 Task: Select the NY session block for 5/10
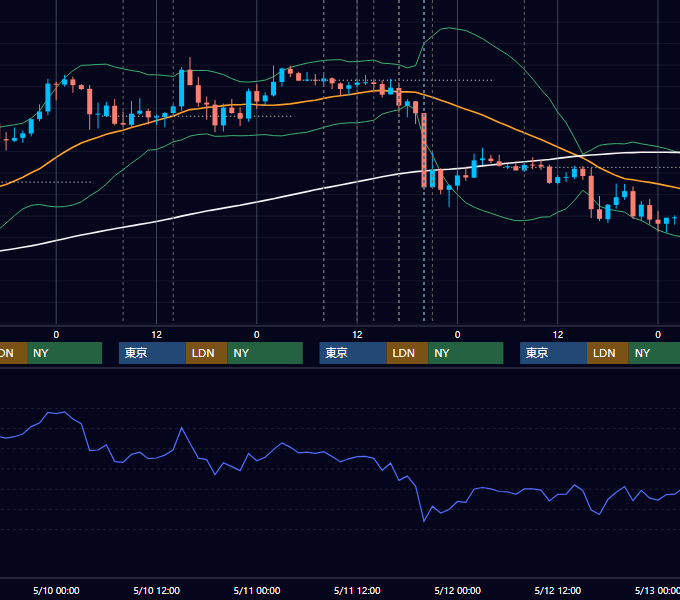click(x=265, y=353)
